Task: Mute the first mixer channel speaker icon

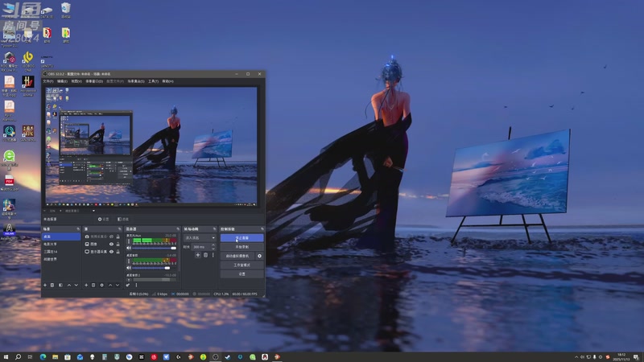Action: [129, 248]
